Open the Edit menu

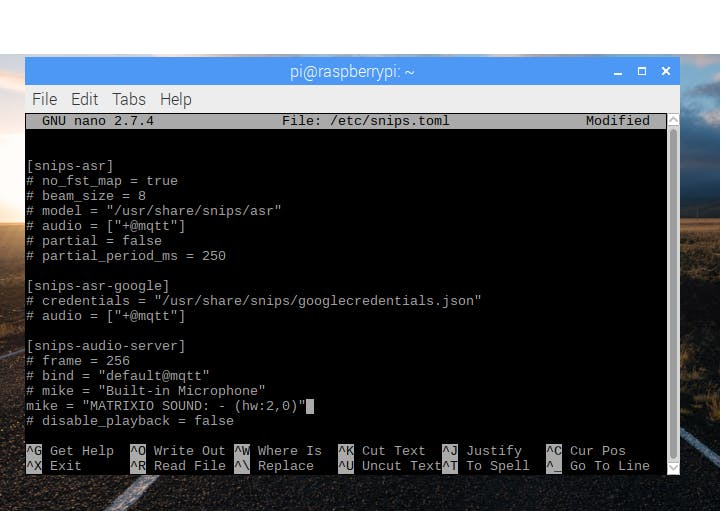(84, 99)
